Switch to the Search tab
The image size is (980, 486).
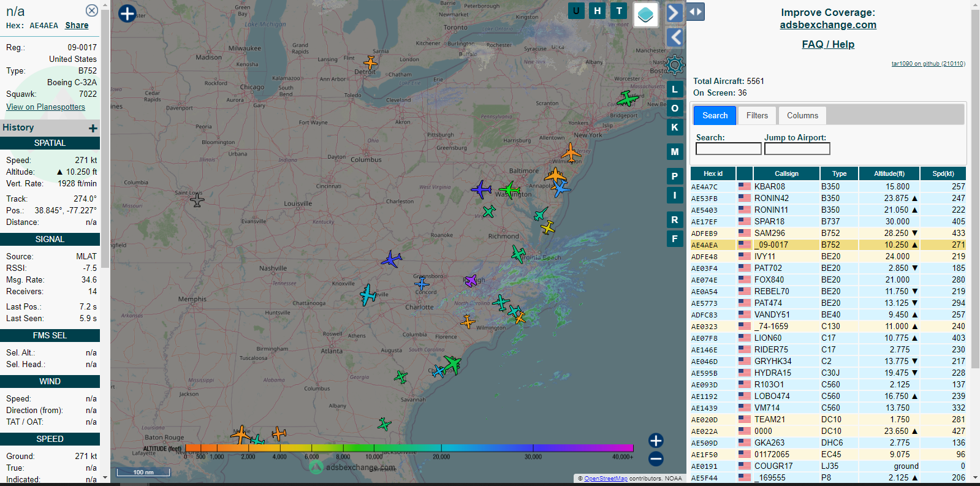click(x=715, y=115)
